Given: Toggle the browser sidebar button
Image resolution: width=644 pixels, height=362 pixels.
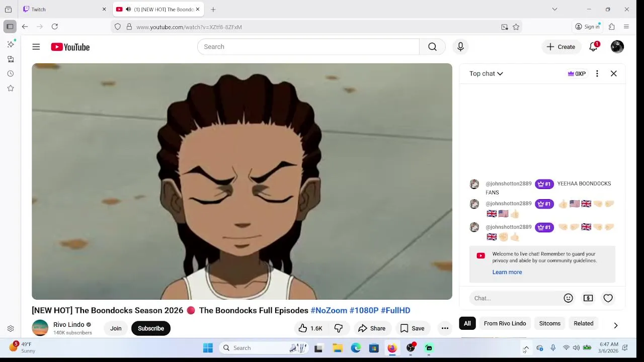Looking at the screenshot, I should click(10, 27).
